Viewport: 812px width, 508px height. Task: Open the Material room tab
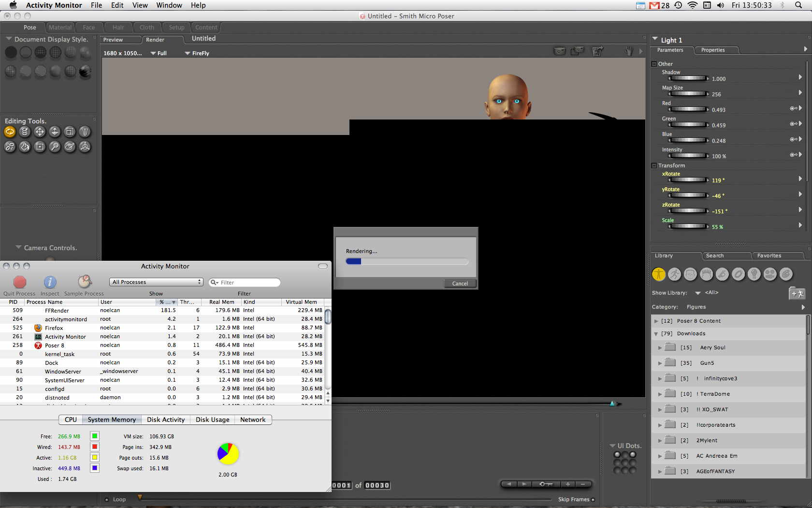[x=60, y=28]
